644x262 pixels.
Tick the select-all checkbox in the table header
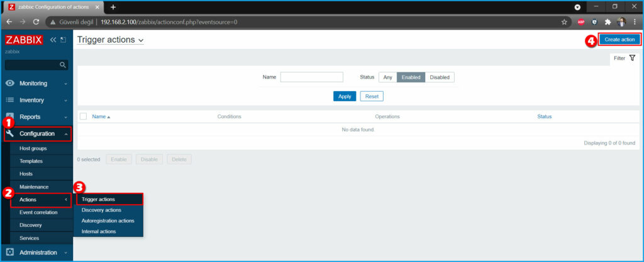click(84, 116)
